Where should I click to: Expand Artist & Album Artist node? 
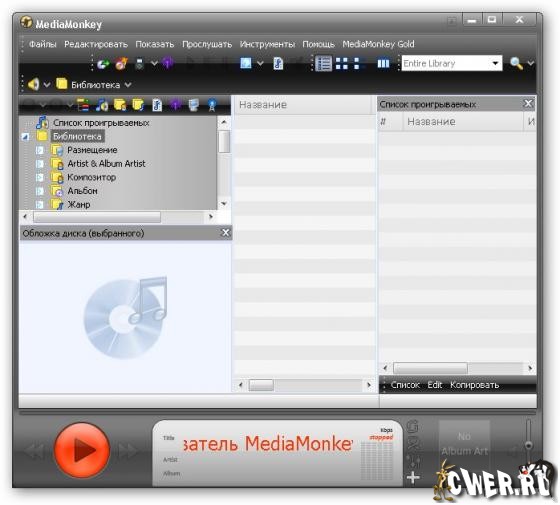point(40,164)
